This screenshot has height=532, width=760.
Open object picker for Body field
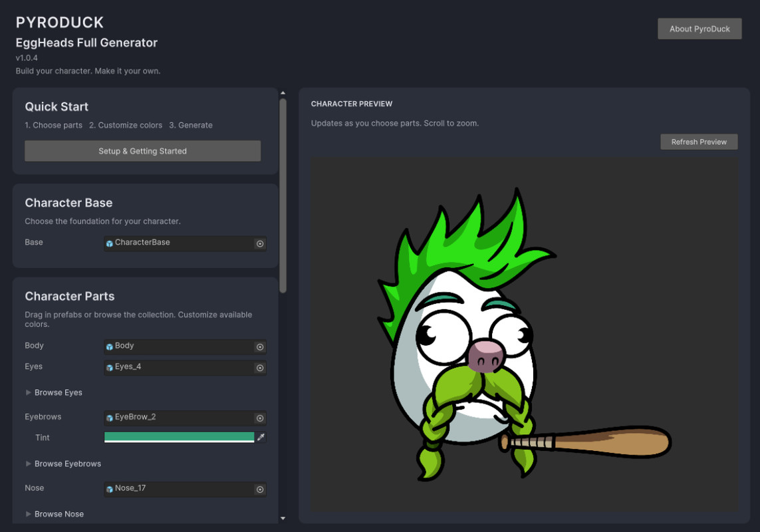pos(260,346)
